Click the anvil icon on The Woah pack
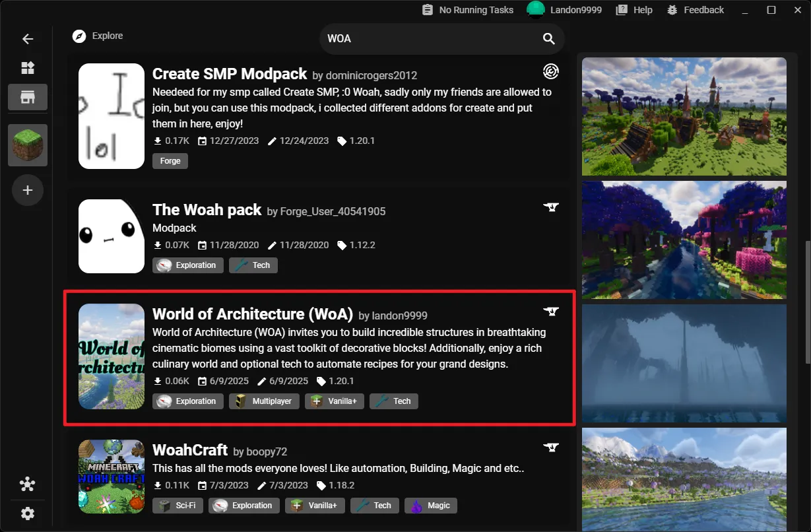811x532 pixels. [551, 207]
